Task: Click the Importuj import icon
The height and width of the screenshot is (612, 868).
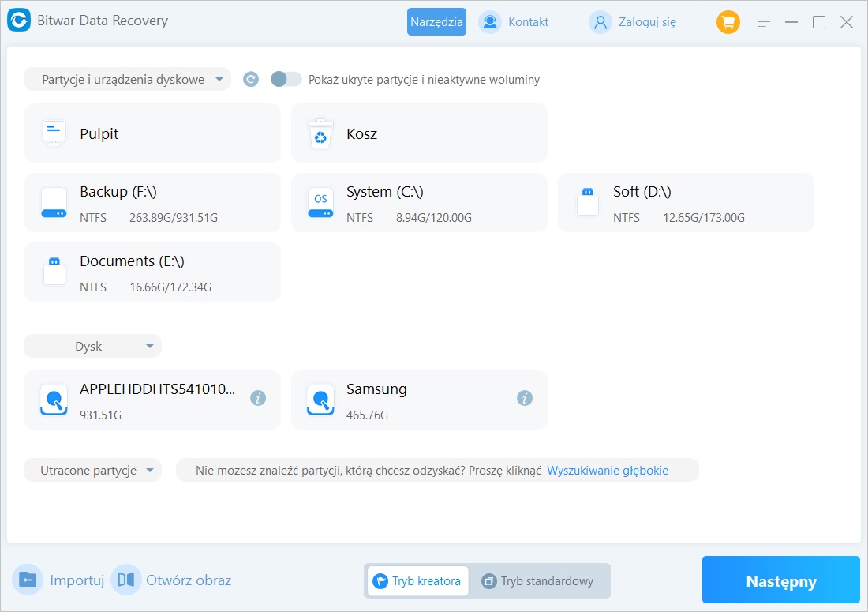Action: 28,580
